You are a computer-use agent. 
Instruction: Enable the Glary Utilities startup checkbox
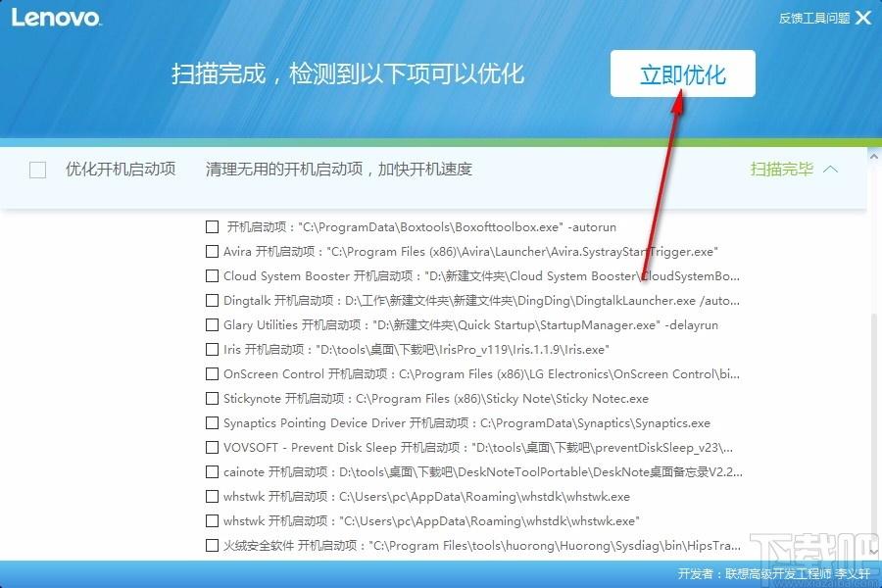tap(212, 324)
